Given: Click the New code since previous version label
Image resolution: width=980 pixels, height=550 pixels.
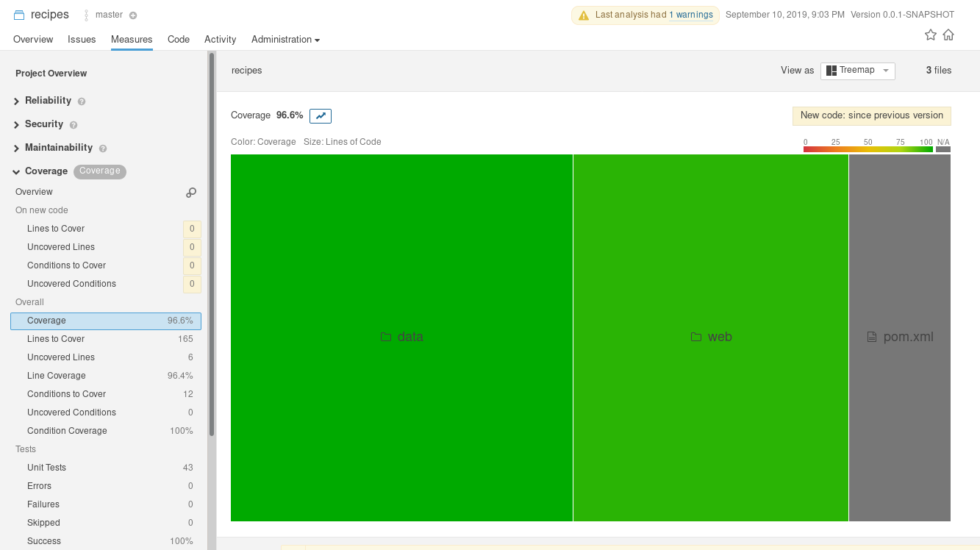Looking at the screenshot, I should point(872,115).
